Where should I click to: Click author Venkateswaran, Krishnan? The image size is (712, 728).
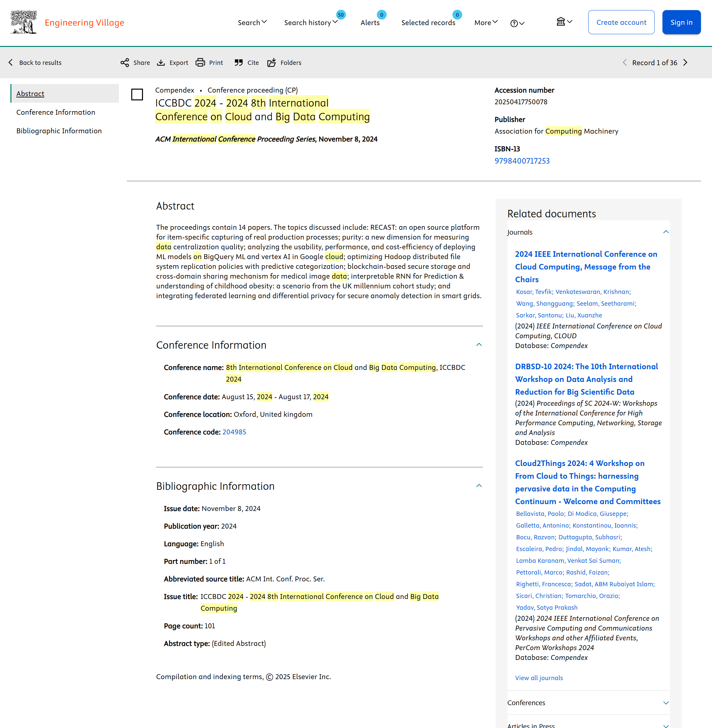[x=593, y=292]
